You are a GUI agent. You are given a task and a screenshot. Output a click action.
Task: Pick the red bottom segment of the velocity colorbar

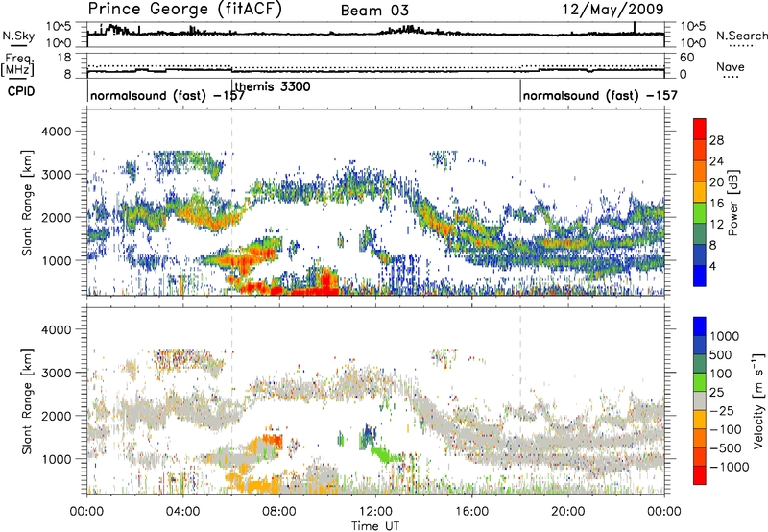pyautogui.click(x=700, y=475)
